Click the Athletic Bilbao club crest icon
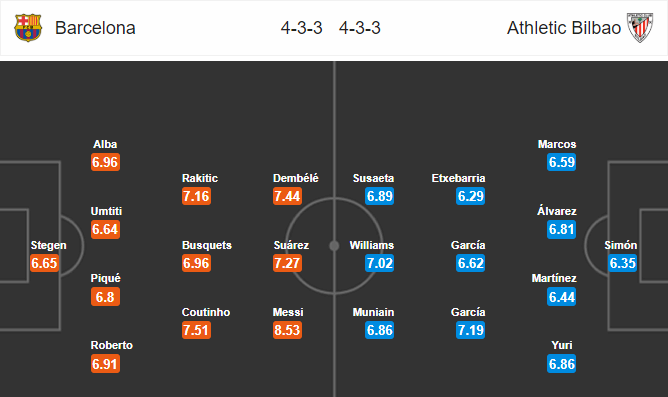This screenshot has width=668, height=397. (639, 28)
